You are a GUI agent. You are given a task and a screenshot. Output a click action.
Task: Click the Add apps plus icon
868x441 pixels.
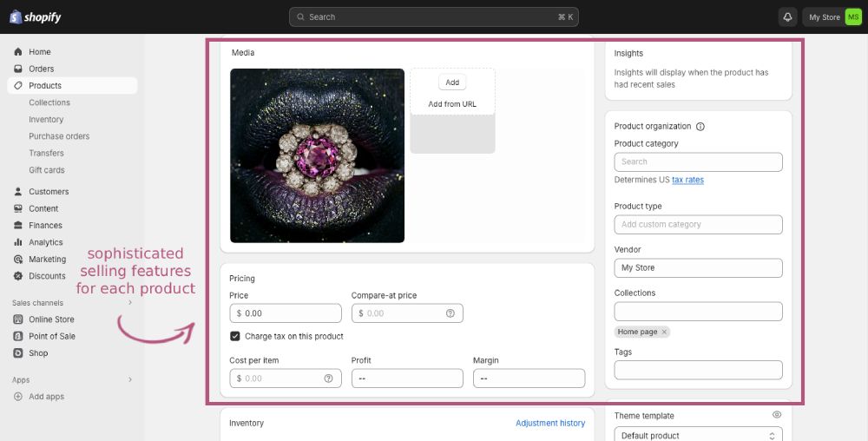click(18, 396)
